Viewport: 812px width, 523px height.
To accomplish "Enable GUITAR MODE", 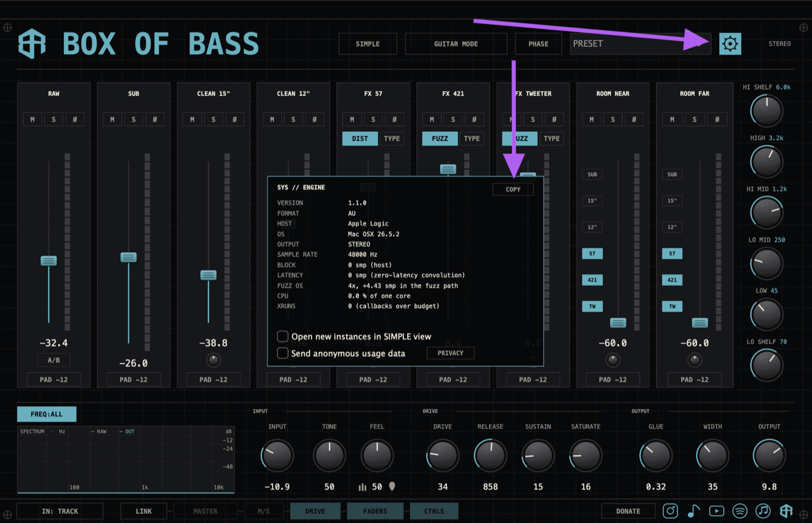I will (456, 44).
